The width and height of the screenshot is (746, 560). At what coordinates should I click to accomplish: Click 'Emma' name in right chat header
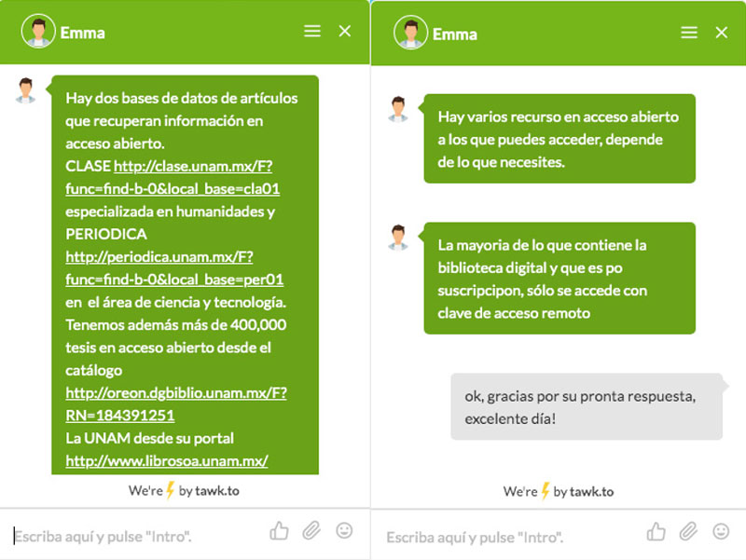point(455,34)
